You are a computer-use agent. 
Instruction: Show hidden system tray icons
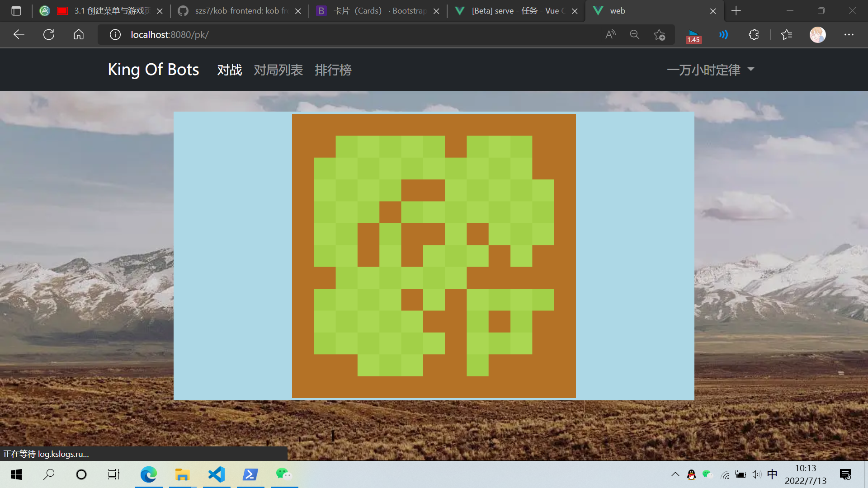(x=675, y=474)
